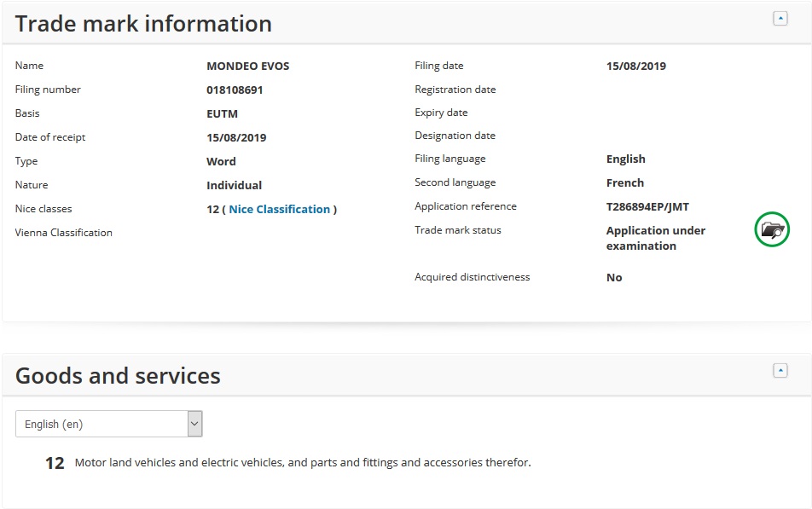Click the EUTM basis value
812x509 pixels.
tap(222, 113)
